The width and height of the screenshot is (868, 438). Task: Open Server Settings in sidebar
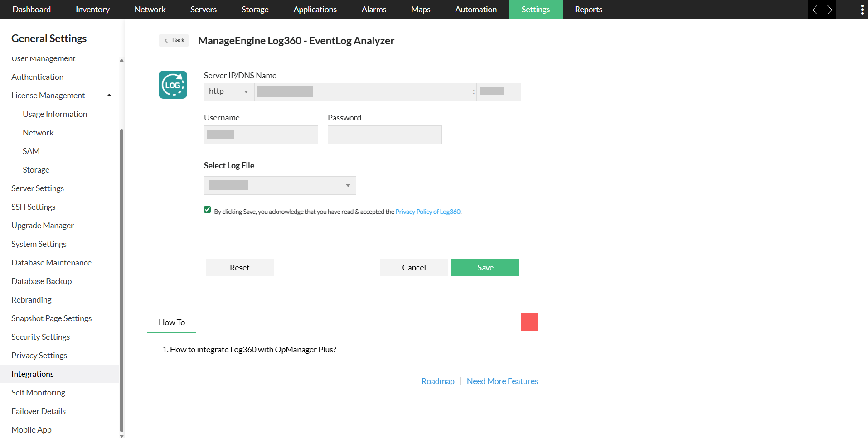tap(38, 188)
